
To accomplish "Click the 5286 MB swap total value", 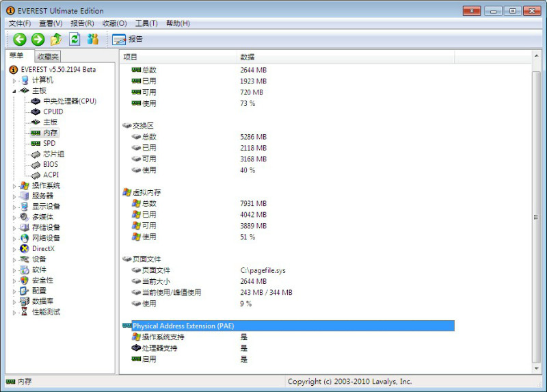I will pyautogui.click(x=253, y=137).
